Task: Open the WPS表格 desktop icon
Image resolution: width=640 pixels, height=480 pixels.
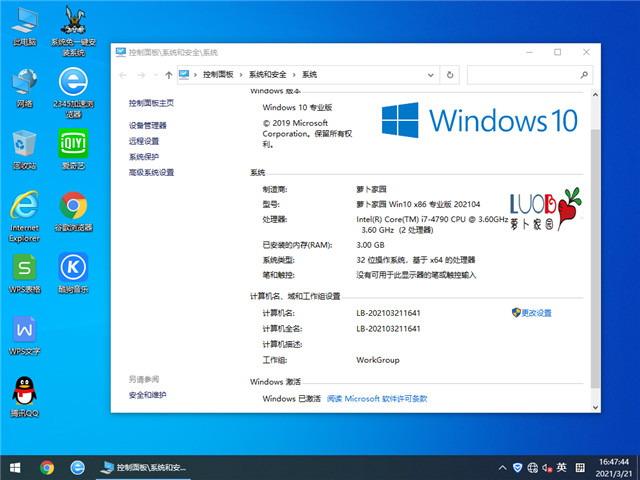Action: 24,273
